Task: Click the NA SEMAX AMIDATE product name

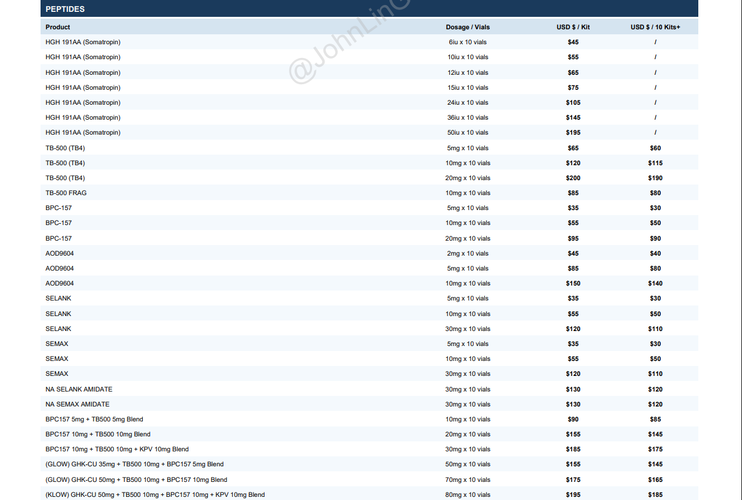Action: tap(77, 404)
